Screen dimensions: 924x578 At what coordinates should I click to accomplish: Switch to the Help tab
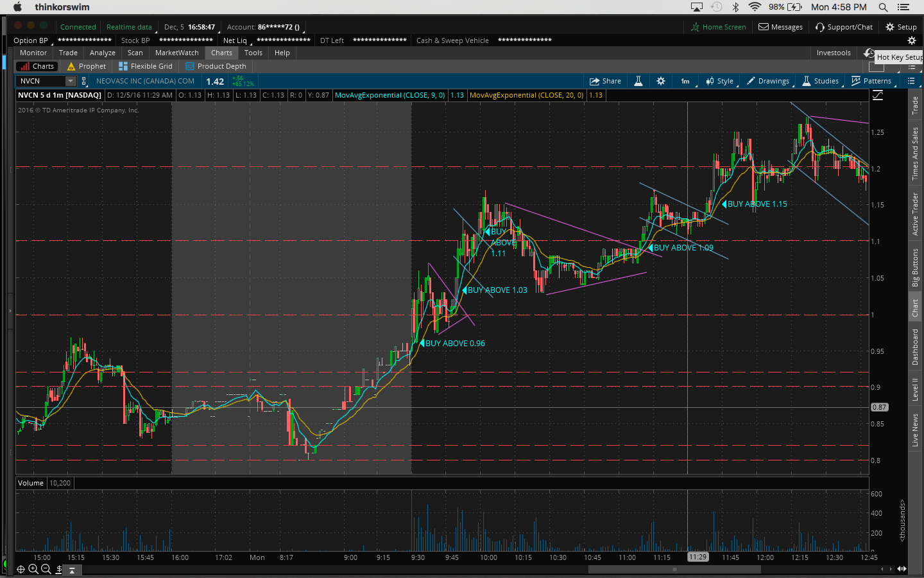tap(282, 53)
